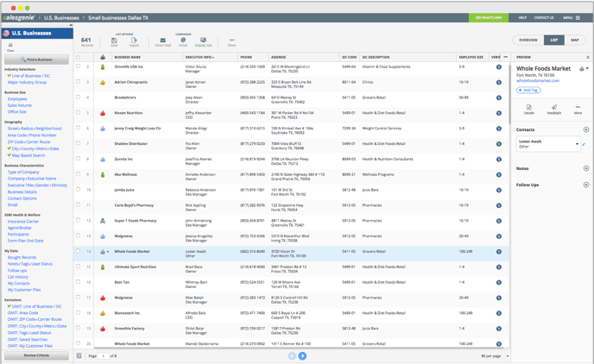Add a note using Notes plus icon
This screenshot has height=364, width=594.
pyautogui.click(x=586, y=168)
